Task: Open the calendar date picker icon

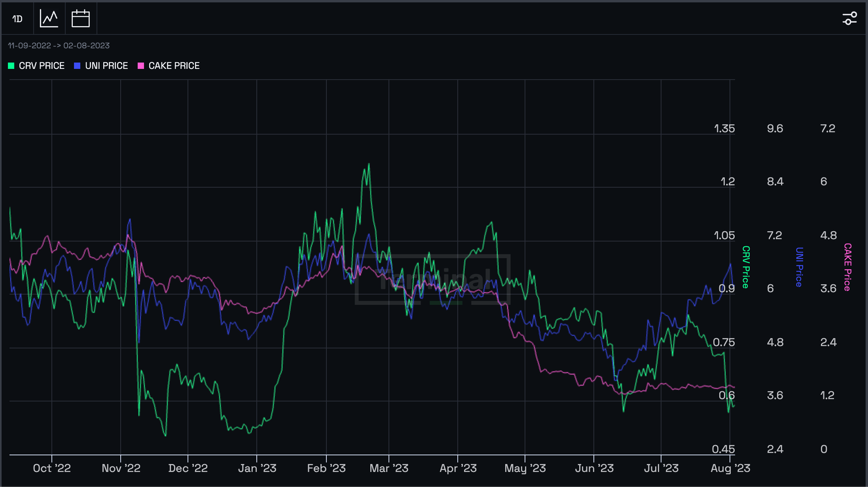Action: click(81, 19)
